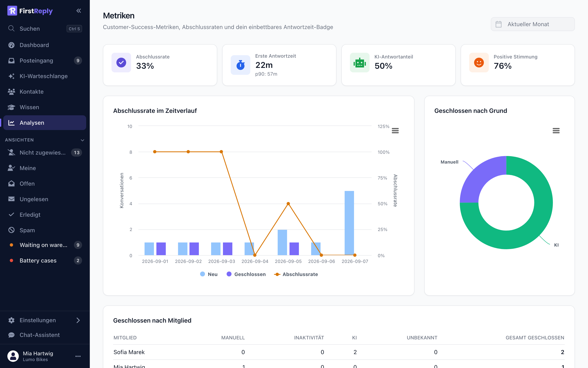Toggle the Abschlussrate line in legend

296,274
